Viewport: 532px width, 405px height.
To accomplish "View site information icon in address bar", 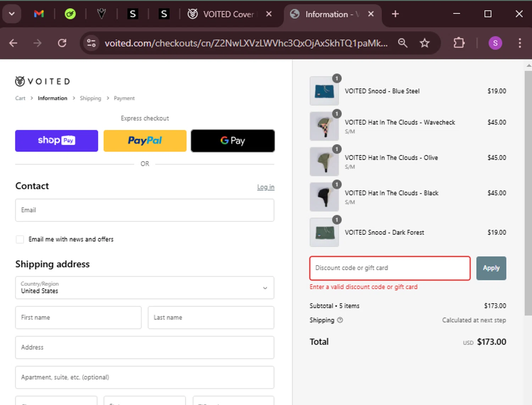I will 91,43.
